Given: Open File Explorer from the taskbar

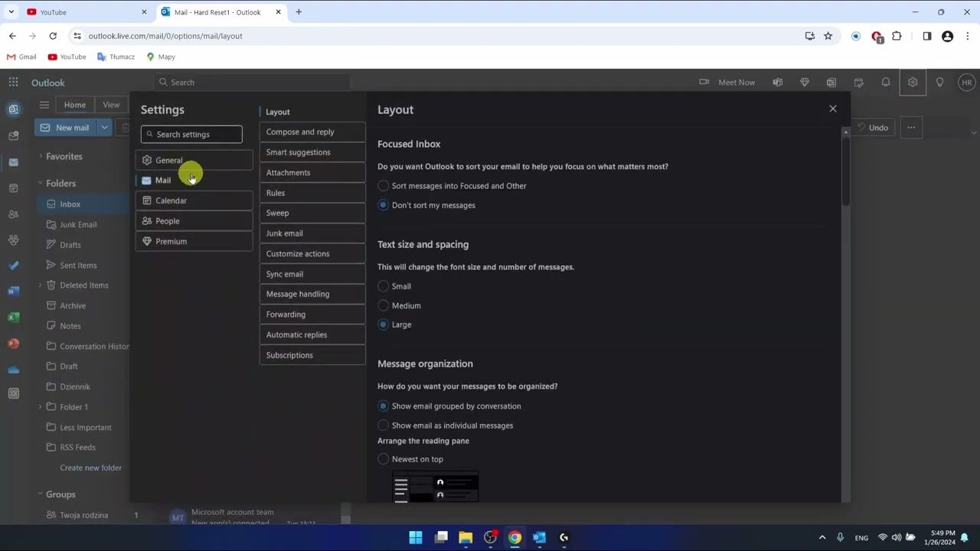Looking at the screenshot, I should pos(465,537).
